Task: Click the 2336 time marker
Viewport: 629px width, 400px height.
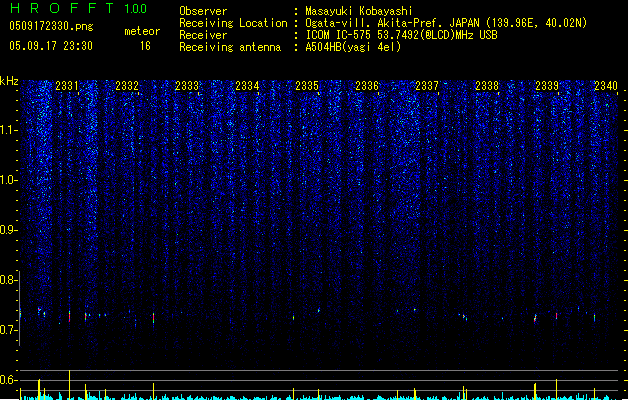Action: pos(367,86)
